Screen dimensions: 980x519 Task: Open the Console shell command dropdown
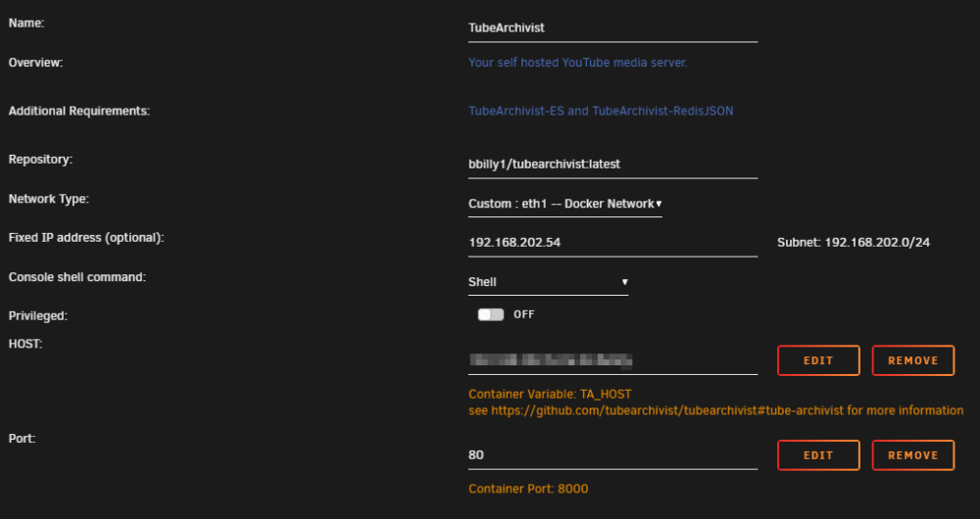pos(548,282)
